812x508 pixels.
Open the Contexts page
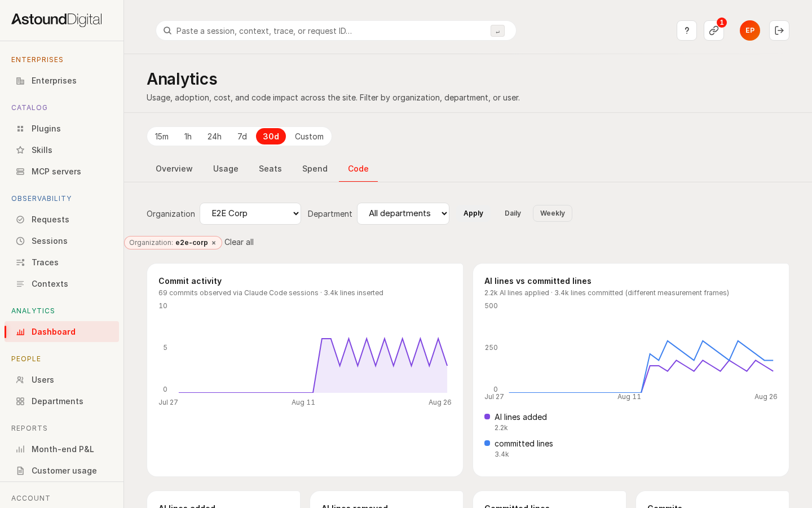click(x=61, y=284)
